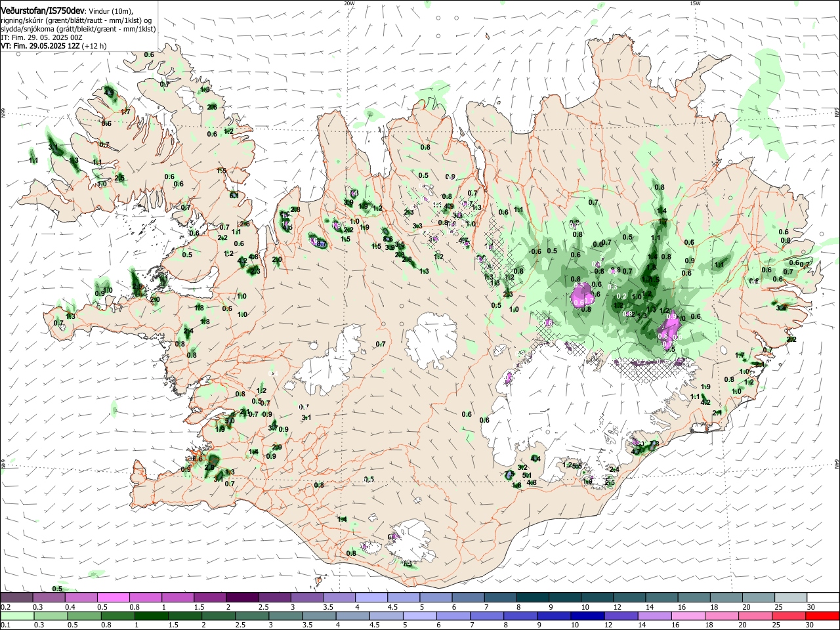Select the 0.3 purple swatch in top legend row
The image size is (840, 630).
pos(49,597)
